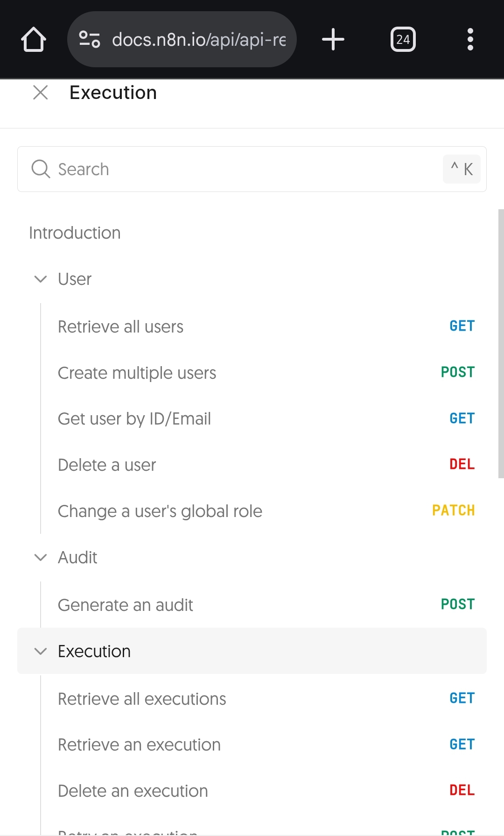Open Generate an audit endpoint
Viewport: 504px width, 836px height.
coord(125,605)
